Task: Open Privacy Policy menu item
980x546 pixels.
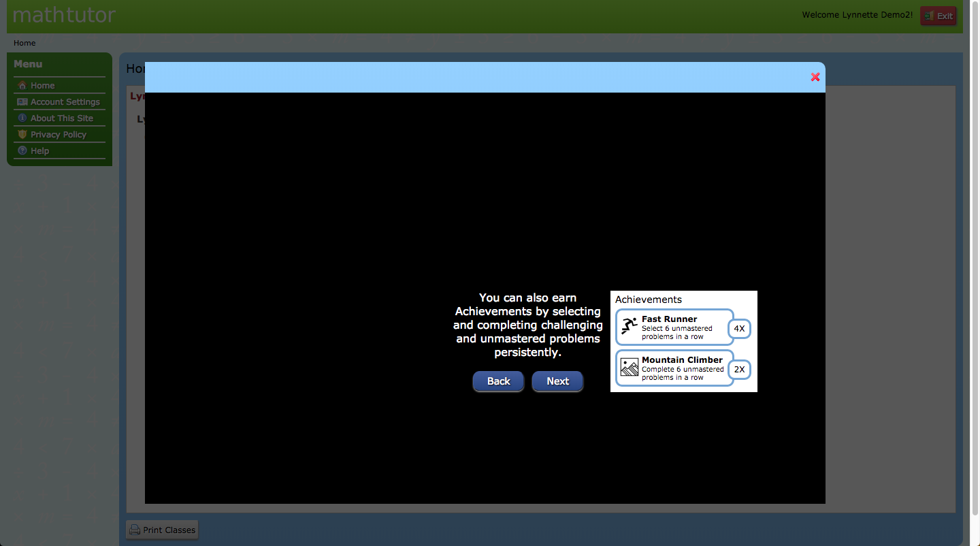Action: 59,134
